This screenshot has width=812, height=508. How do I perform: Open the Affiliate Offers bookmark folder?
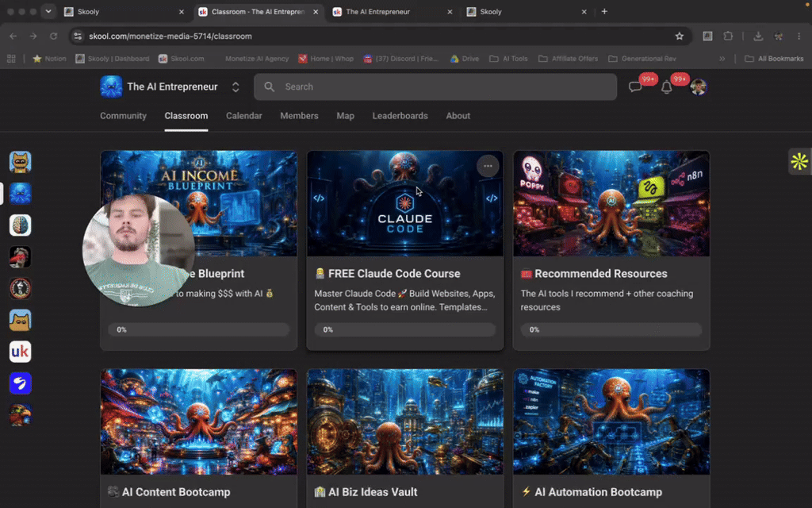tap(568, 59)
